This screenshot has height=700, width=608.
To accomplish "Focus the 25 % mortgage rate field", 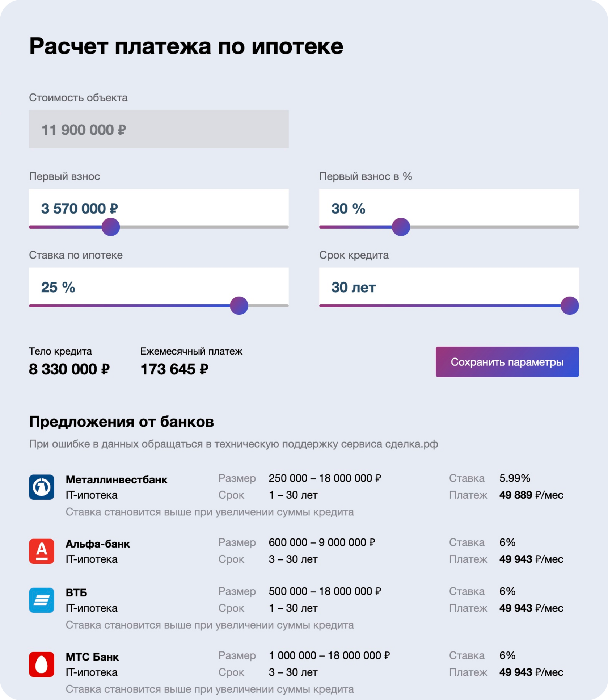I will point(159,286).
